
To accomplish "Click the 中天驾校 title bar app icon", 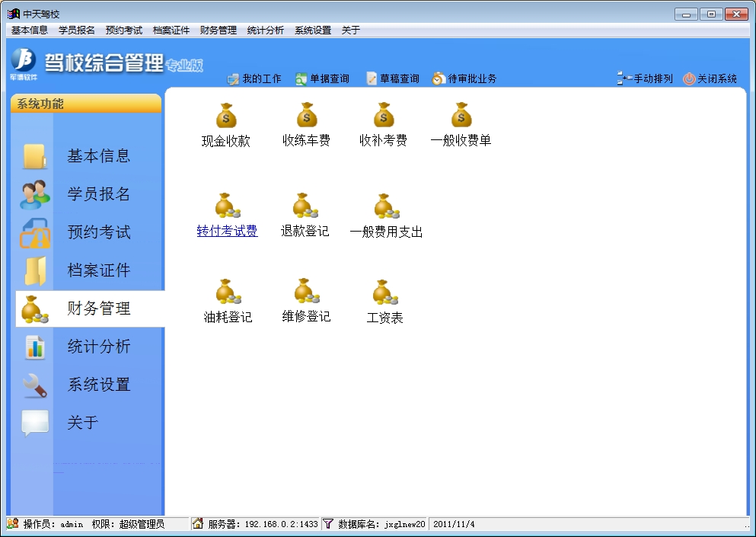I will pos(14,14).
